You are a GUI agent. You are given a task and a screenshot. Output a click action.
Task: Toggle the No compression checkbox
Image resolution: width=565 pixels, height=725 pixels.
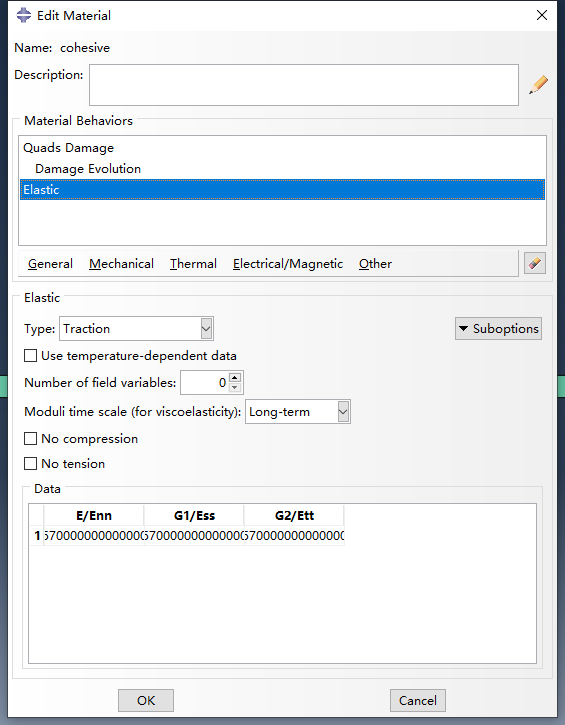coord(31,438)
